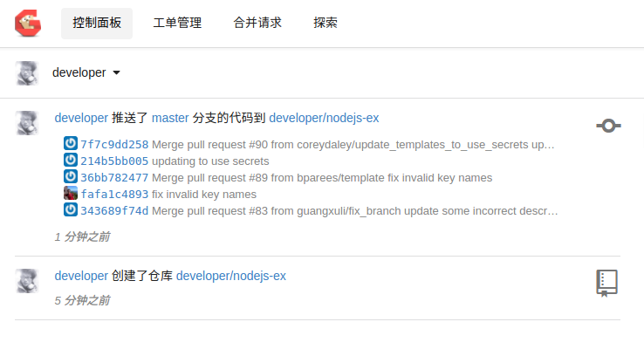Viewport: 644px width, 363px height.
Task: Open the master branch link
Action: point(169,118)
